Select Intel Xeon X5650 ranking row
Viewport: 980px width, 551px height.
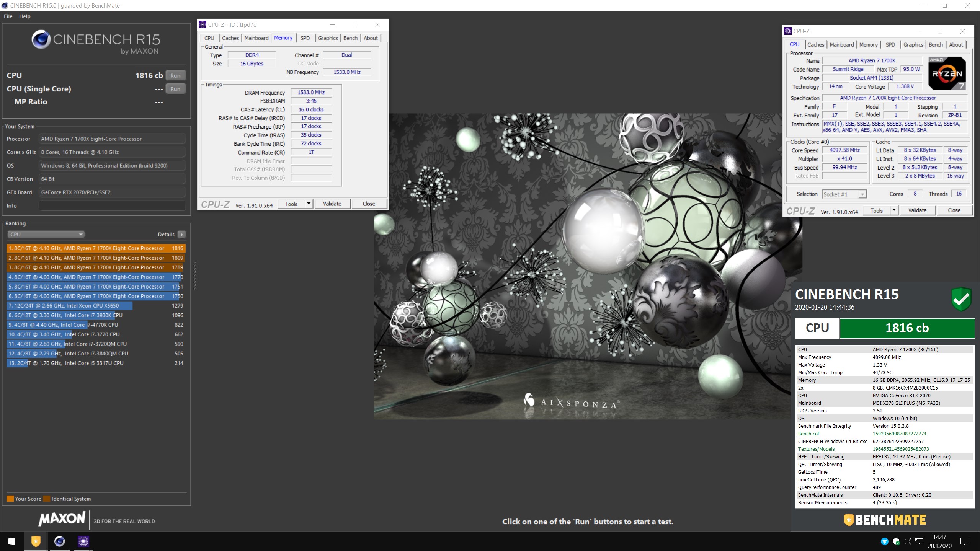(x=96, y=306)
